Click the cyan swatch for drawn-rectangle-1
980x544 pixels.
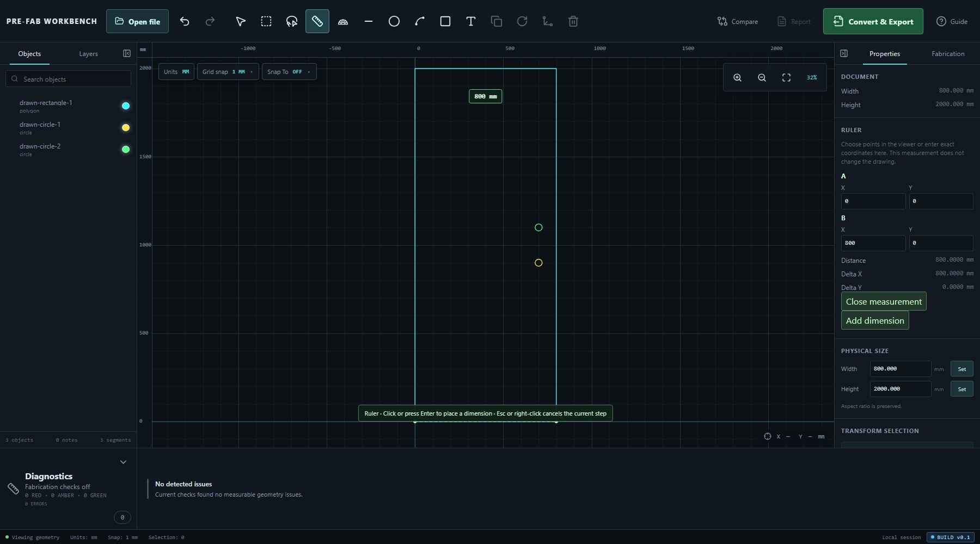[x=126, y=106]
